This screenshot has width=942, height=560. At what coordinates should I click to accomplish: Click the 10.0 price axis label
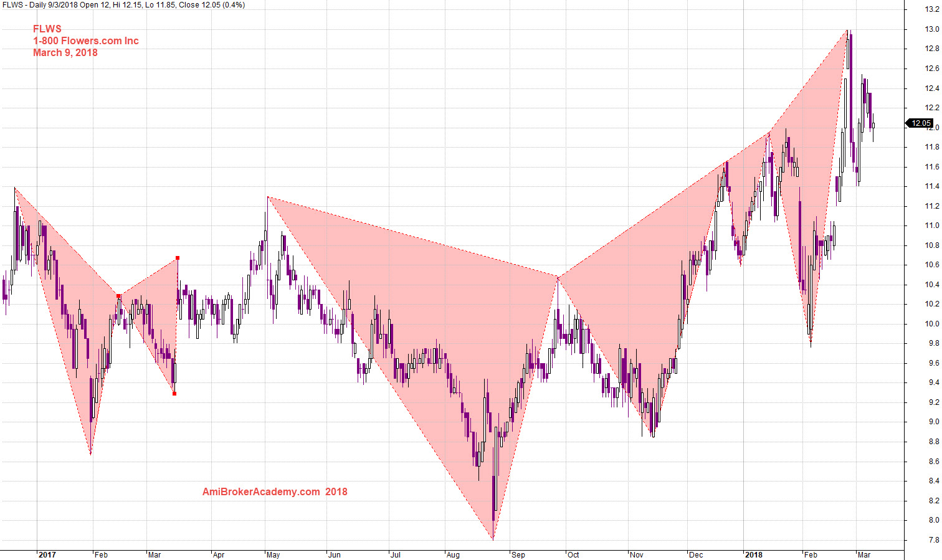pyautogui.click(x=932, y=324)
